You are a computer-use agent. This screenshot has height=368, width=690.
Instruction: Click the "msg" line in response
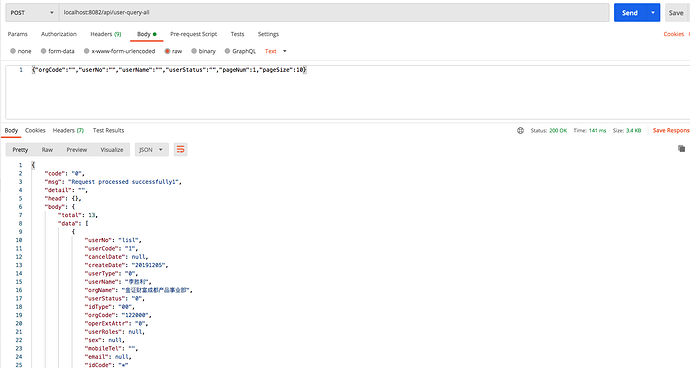tap(113, 182)
